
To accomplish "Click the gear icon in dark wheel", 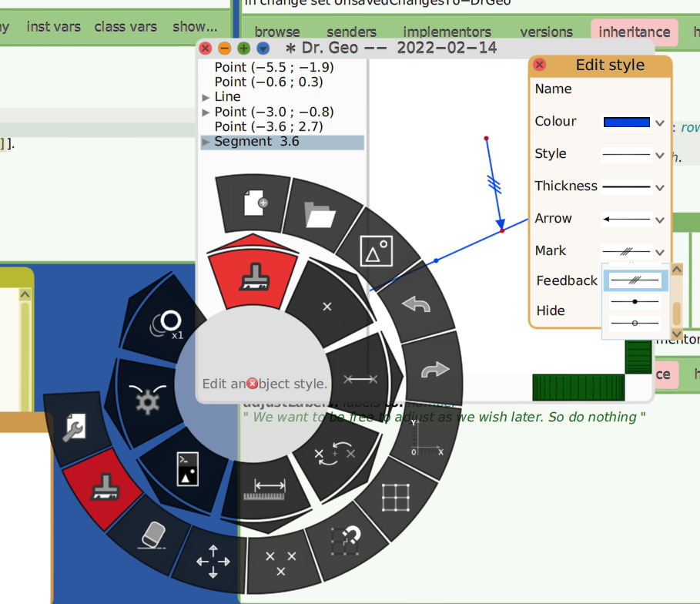I will 147,399.
